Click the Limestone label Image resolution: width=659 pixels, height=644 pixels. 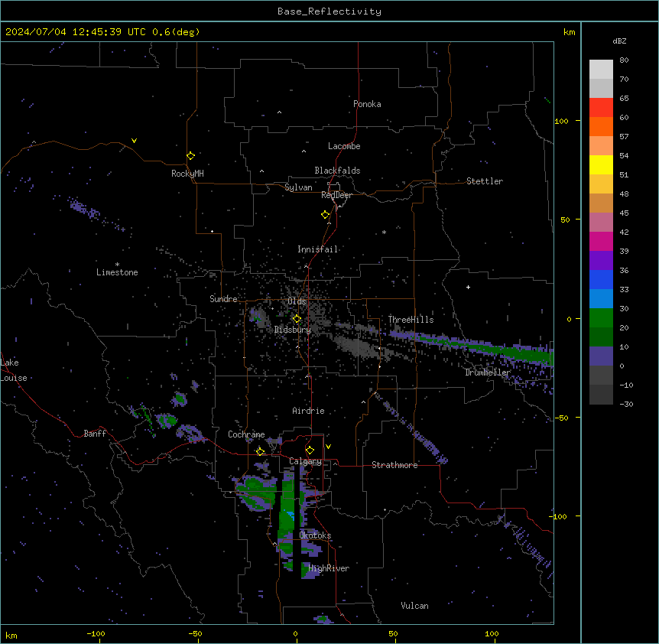pos(117,272)
